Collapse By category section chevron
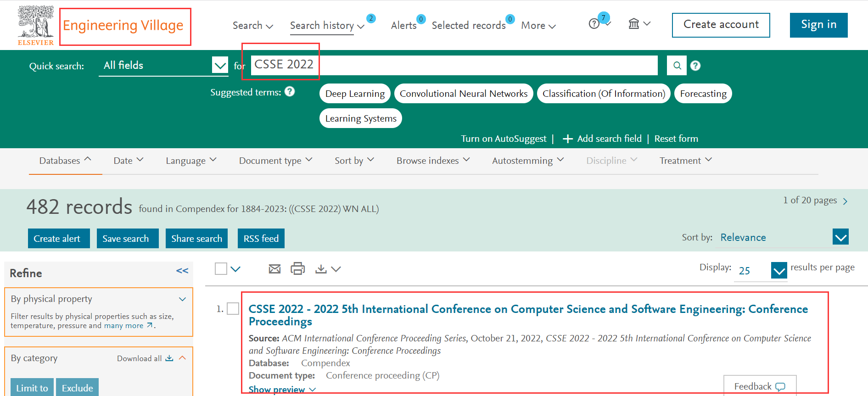 coord(182,357)
